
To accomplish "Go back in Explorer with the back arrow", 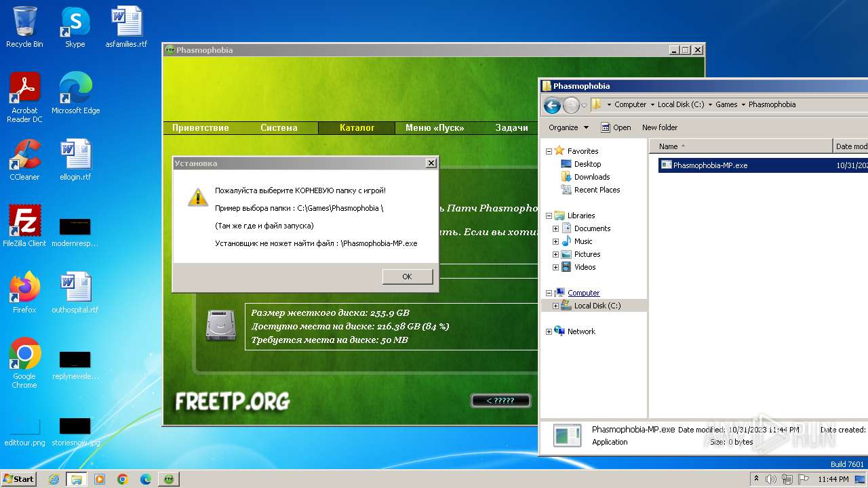I will pos(552,105).
